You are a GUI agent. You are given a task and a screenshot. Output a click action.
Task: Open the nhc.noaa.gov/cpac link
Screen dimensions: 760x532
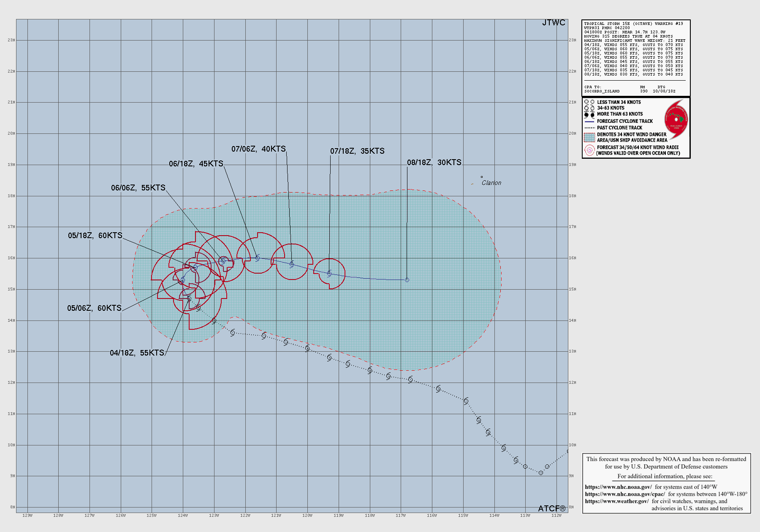(x=624, y=494)
